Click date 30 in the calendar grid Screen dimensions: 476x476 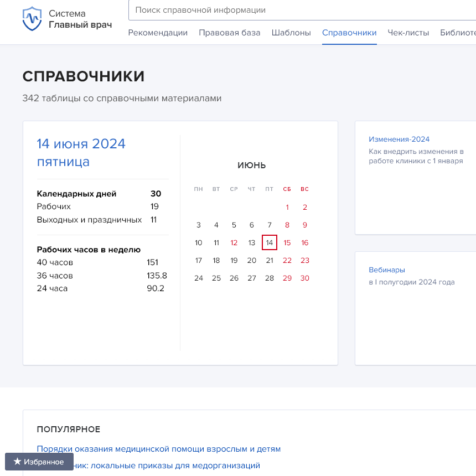[305, 278]
